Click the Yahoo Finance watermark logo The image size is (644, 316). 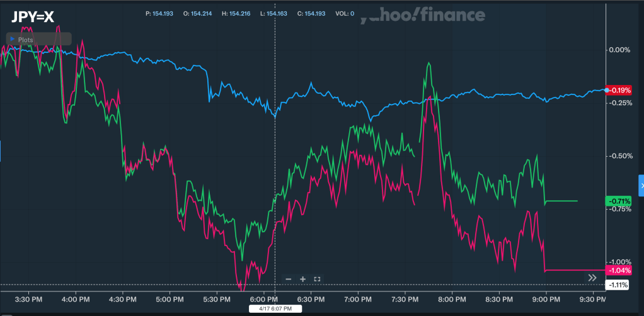pos(423,16)
